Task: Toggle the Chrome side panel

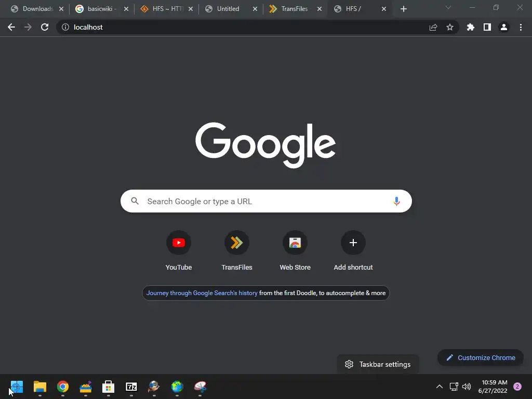Action: (x=487, y=27)
